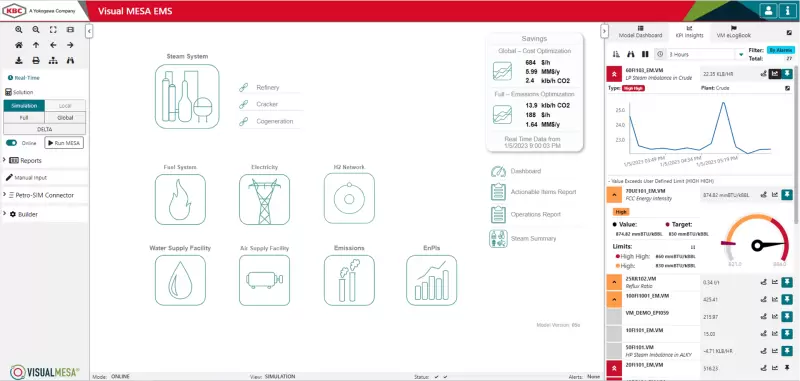This screenshot has width=800, height=381.
Task: Show trend chart for 70UE101_EM.VM
Action: click(775, 194)
